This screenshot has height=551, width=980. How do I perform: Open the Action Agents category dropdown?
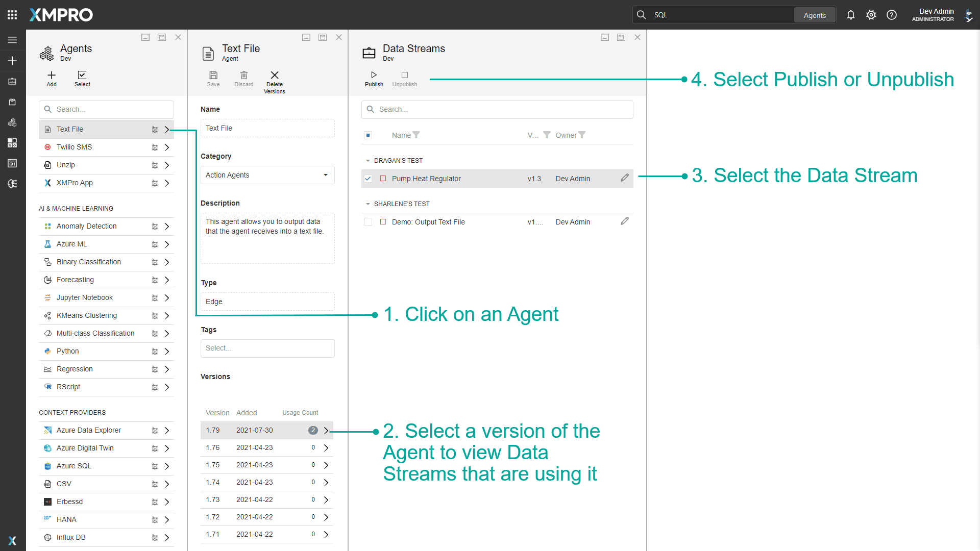(326, 175)
